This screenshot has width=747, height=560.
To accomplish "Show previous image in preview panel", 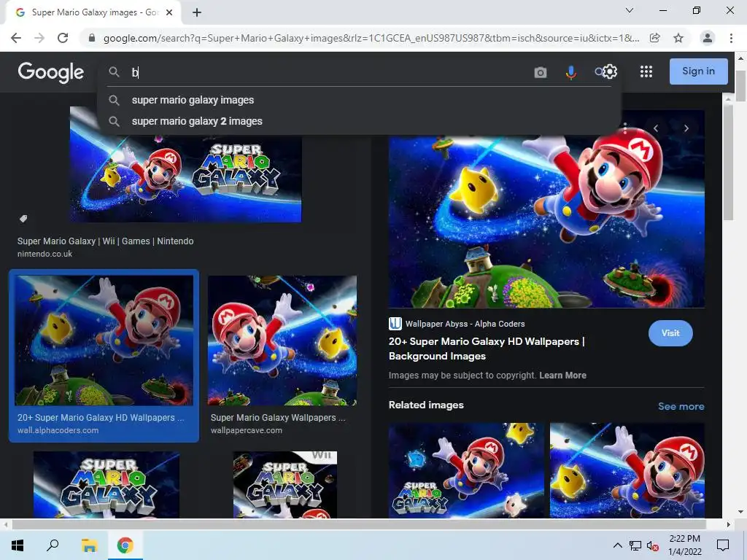I will [656, 128].
